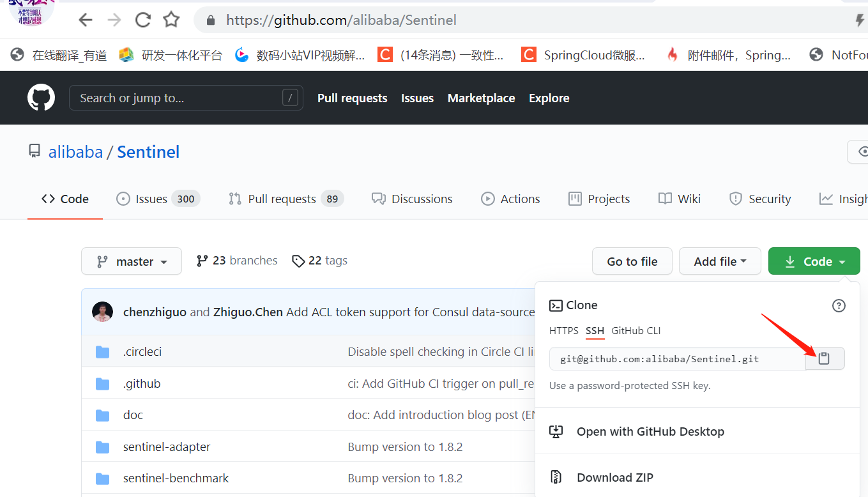Select the HTTPS clone tab
This screenshot has height=497, width=868.
pos(564,331)
